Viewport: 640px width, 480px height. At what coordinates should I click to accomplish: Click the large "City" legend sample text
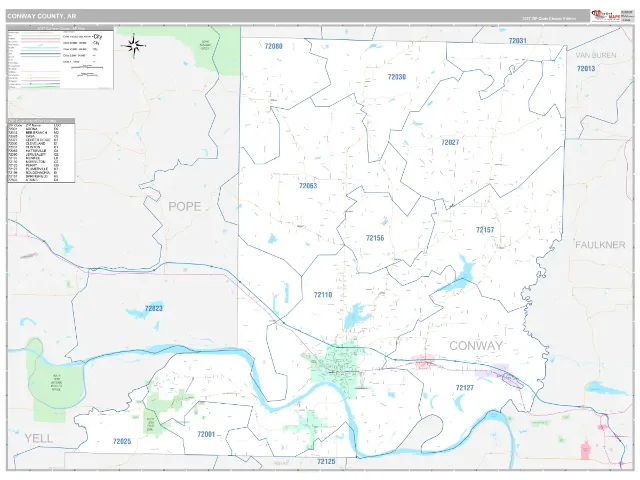pyautogui.click(x=98, y=37)
